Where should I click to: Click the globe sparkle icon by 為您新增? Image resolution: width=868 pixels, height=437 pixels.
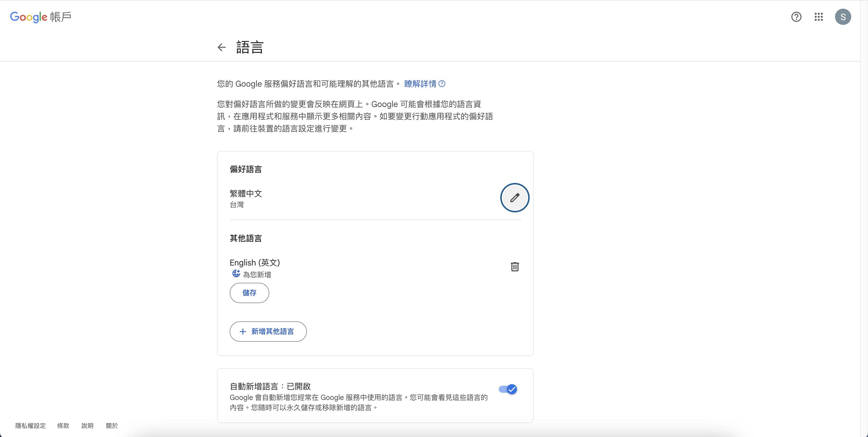pyautogui.click(x=236, y=273)
